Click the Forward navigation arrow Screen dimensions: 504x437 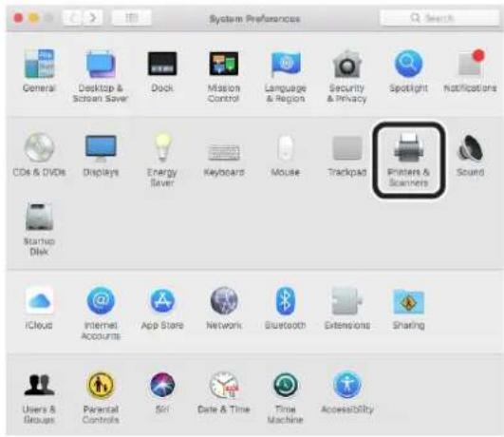(x=93, y=18)
